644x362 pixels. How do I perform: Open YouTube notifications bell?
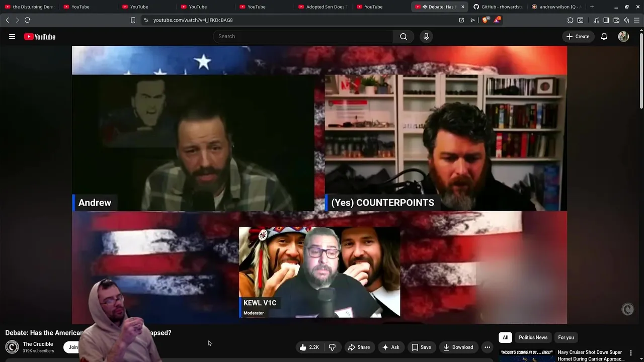(x=604, y=37)
